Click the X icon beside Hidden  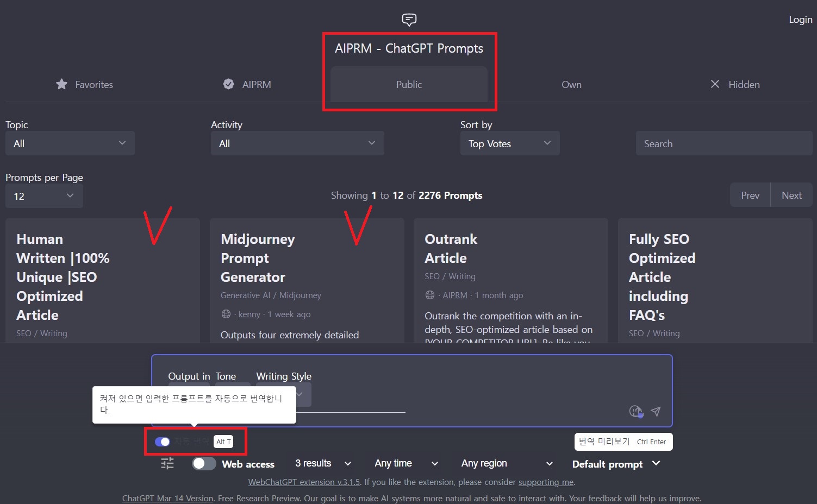[715, 84]
